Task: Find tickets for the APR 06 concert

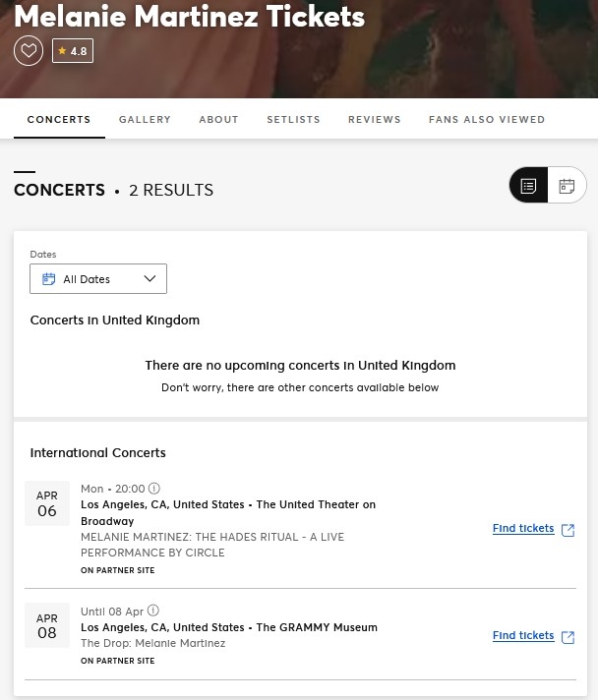Action: pos(523,529)
